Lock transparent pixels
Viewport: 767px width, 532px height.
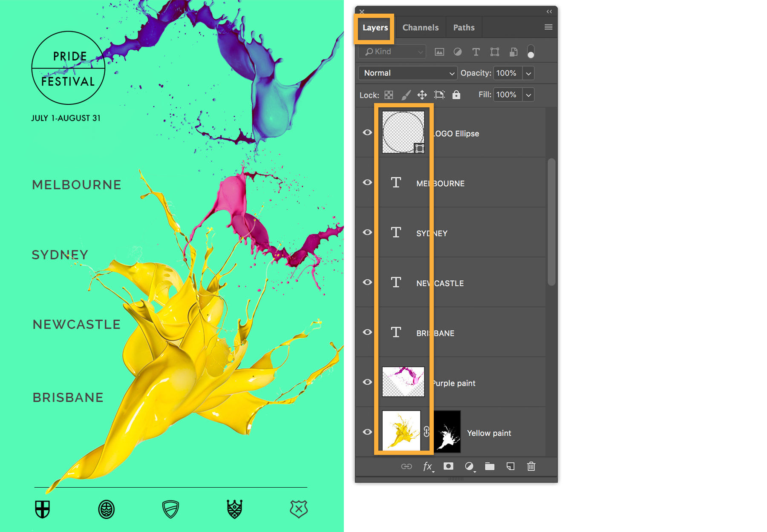(388, 95)
